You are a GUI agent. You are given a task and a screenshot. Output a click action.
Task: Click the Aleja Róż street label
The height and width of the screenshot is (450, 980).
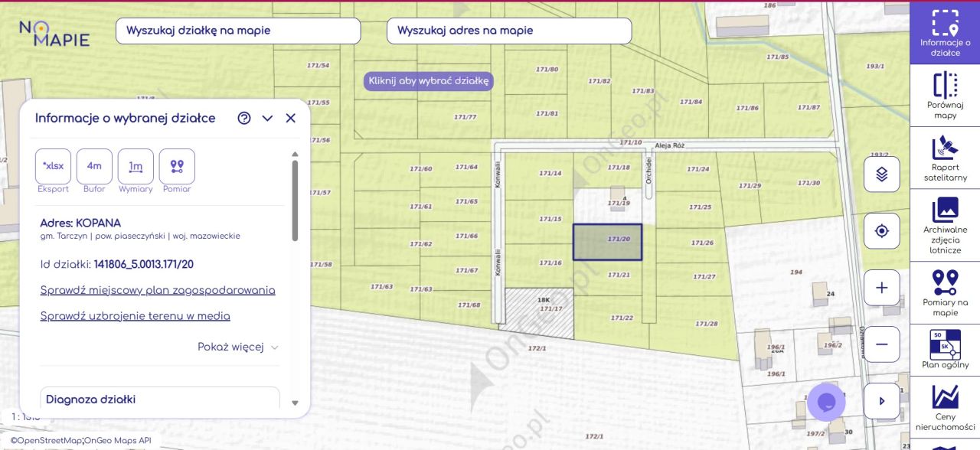pyautogui.click(x=671, y=144)
